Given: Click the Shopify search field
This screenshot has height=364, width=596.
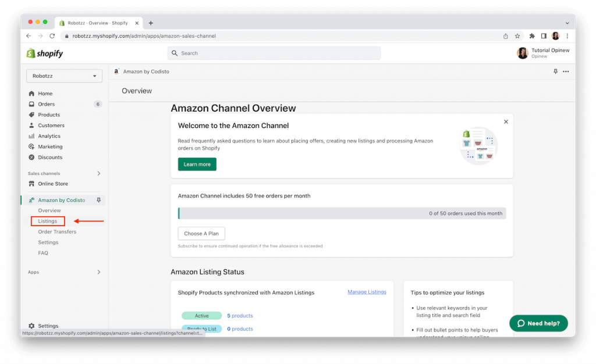Looking at the screenshot, I should (x=274, y=53).
